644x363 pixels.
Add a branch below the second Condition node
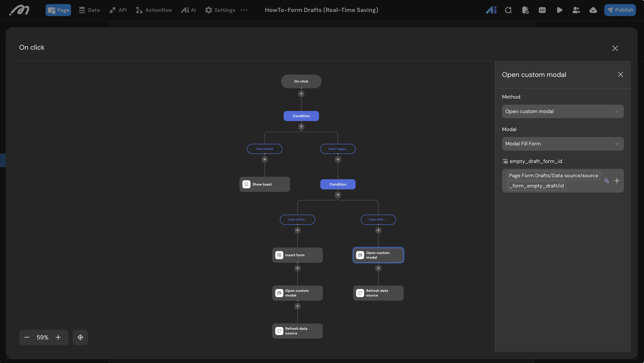coord(338,195)
